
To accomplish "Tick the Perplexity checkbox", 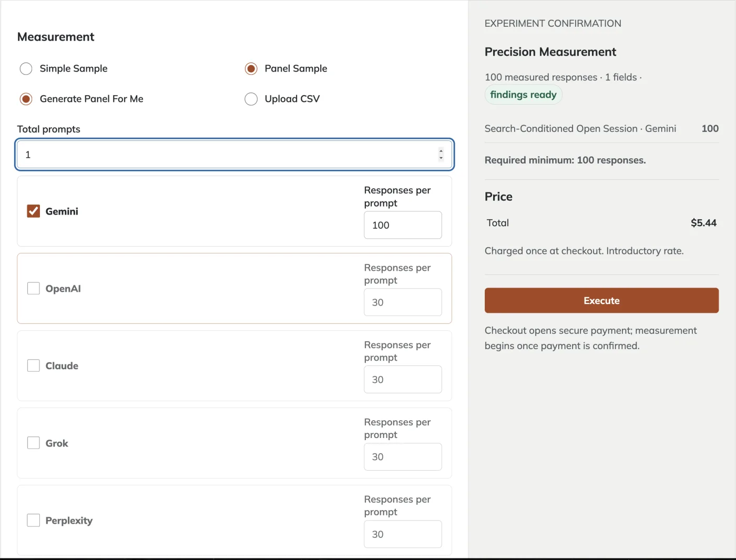I will [x=34, y=520].
